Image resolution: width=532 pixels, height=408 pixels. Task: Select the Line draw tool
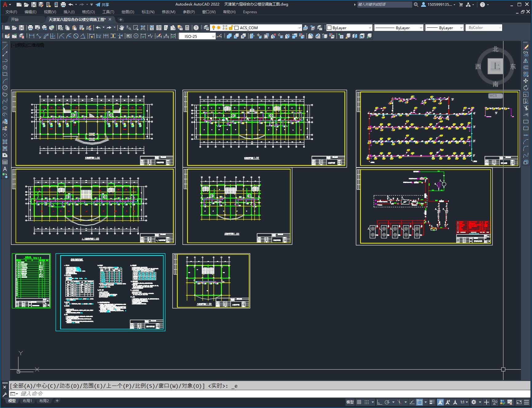[5, 47]
